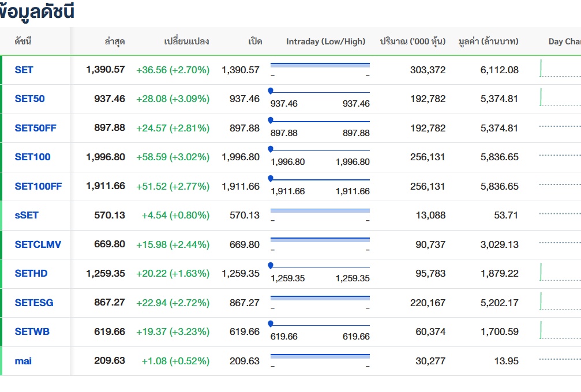Click the ปริมาณ ('000 หุ้น) column header
The height and width of the screenshot is (392, 581).
coord(413,42)
